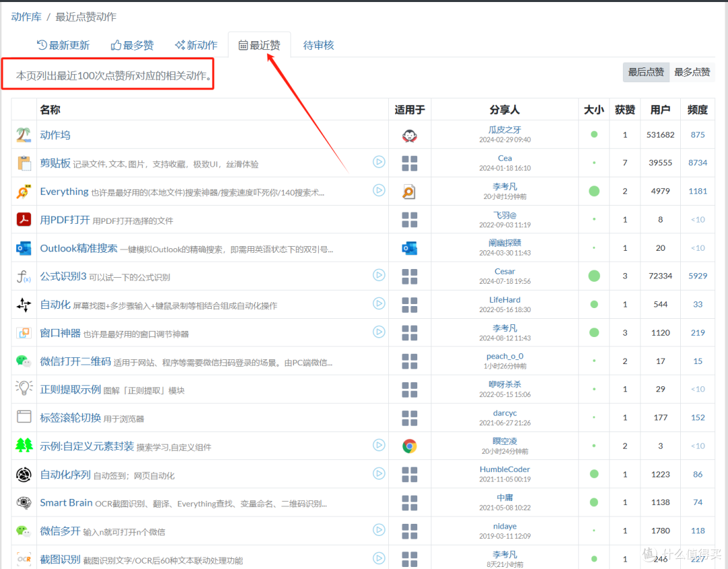Click the Everything 适用于 icon in Everything row
The height and width of the screenshot is (569, 728).
pos(409,191)
